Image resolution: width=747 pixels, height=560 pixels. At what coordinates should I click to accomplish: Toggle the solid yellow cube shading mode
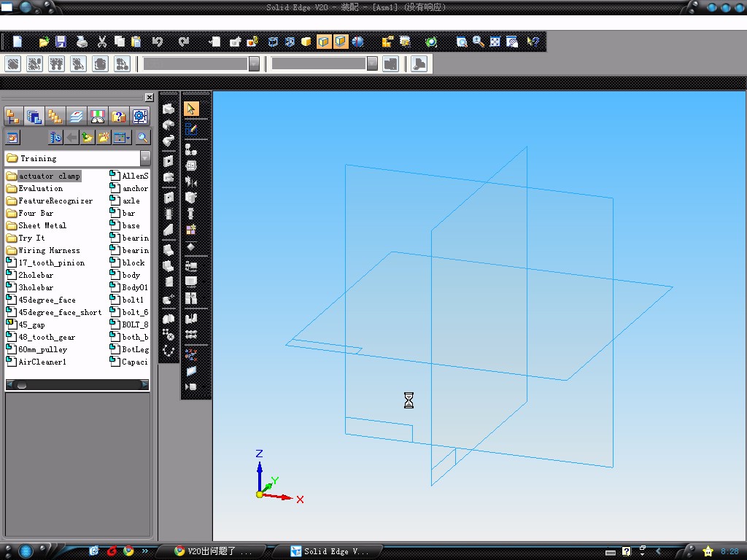click(x=306, y=42)
